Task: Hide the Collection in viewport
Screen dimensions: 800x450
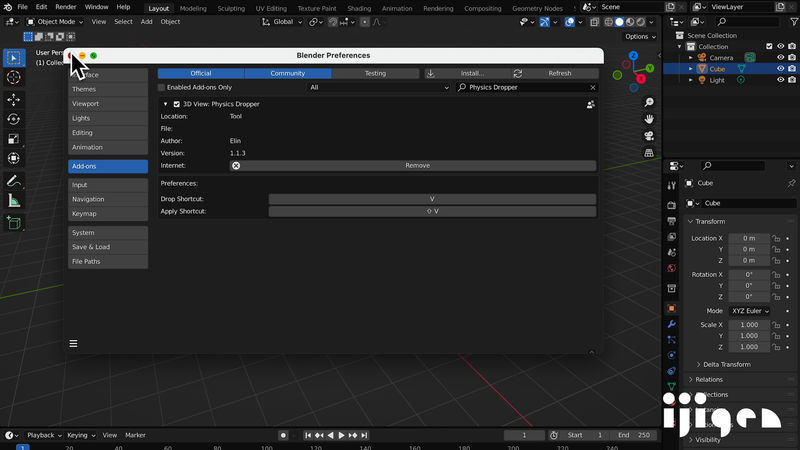Action: [x=781, y=46]
